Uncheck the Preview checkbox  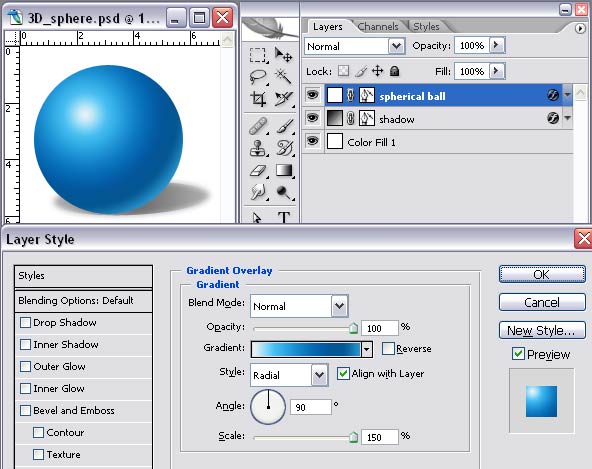(518, 354)
